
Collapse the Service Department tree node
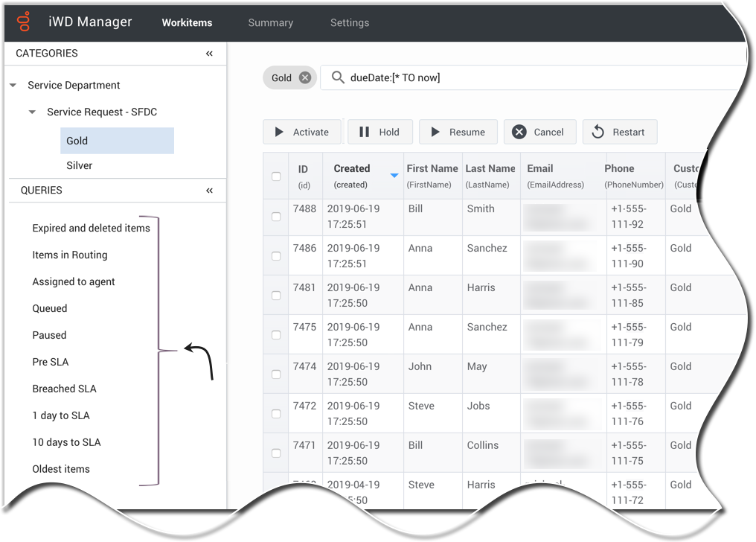tap(13, 86)
